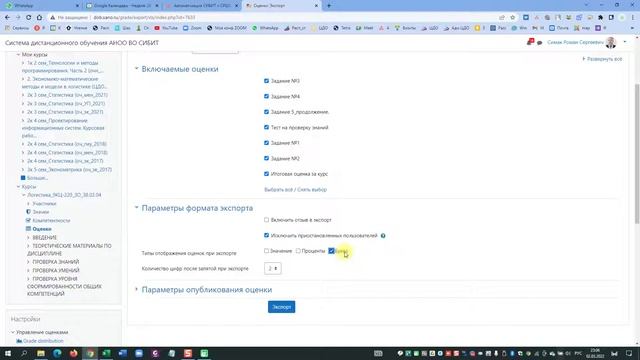Toggle the Итоговая оценка за курс checkbox
Viewport: 640px width, 360px height.
click(x=267, y=174)
